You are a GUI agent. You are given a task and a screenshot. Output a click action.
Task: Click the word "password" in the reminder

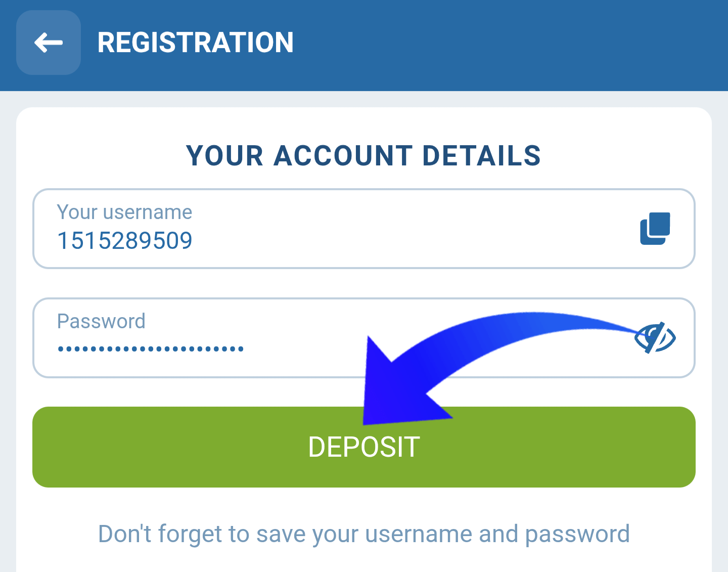(577, 534)
